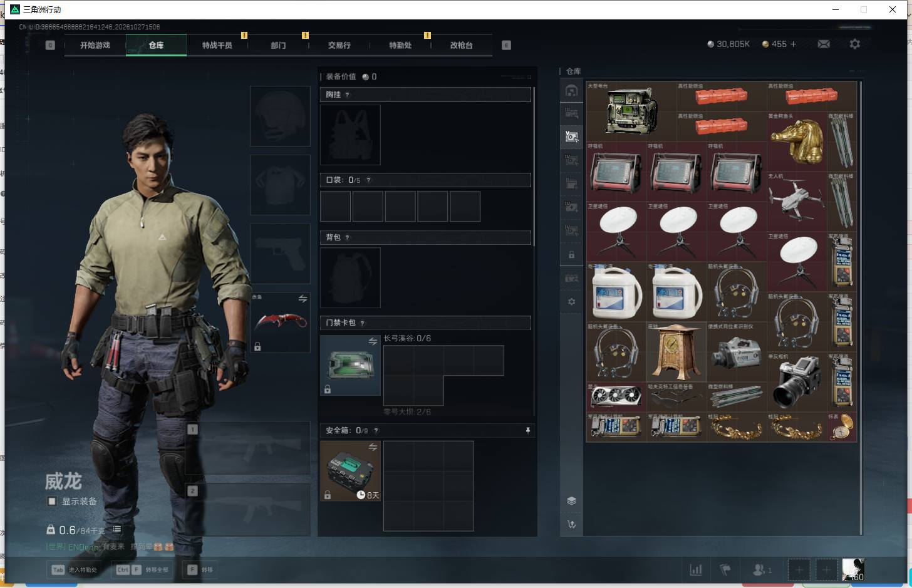Expand the weight details list icon

tap(117, 529)
